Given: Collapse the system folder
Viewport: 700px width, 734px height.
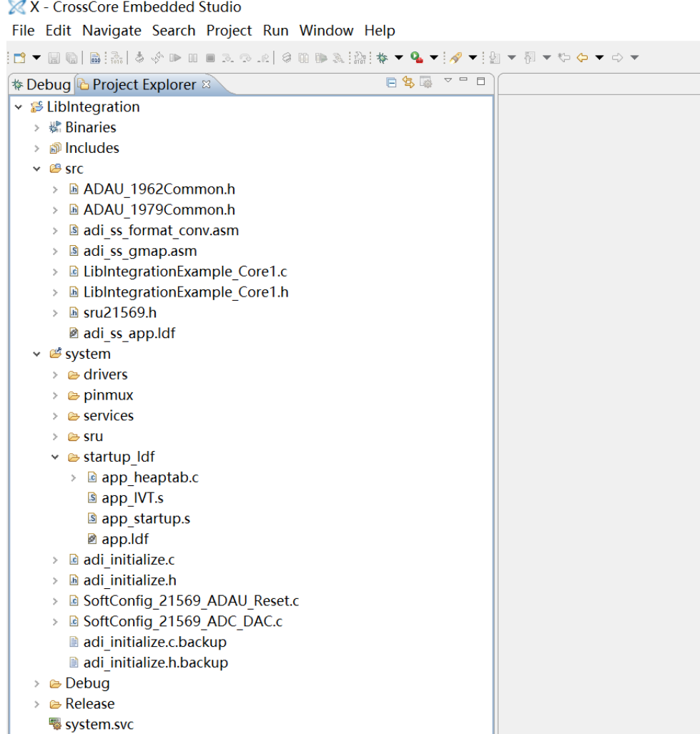Looking at the screenshot, I should 37,354.
